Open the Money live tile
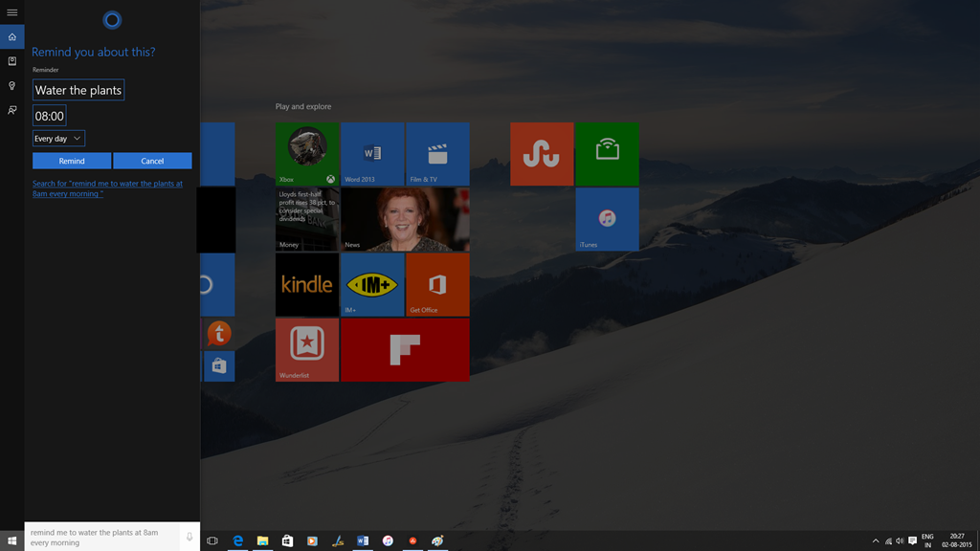The height and width of the screenshot is (551, 980). (x=307, y=219)
